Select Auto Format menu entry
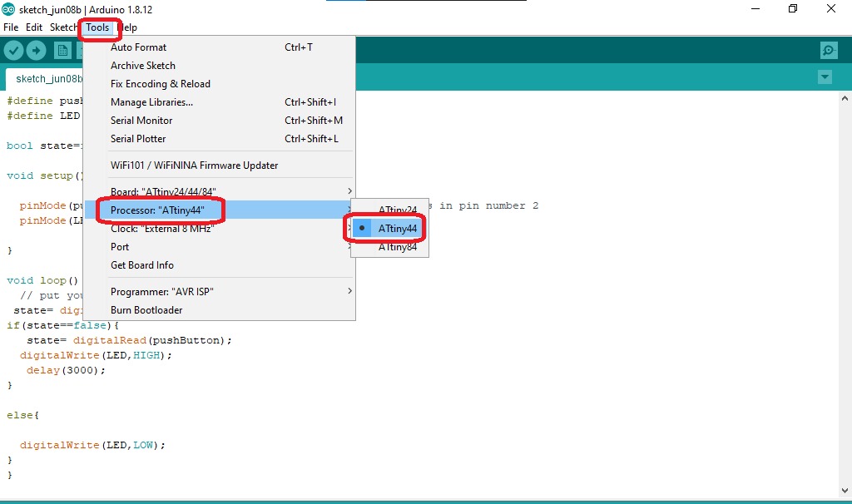Image resolution: width=852 pixels, height=504 pixels. pos(219,47)
